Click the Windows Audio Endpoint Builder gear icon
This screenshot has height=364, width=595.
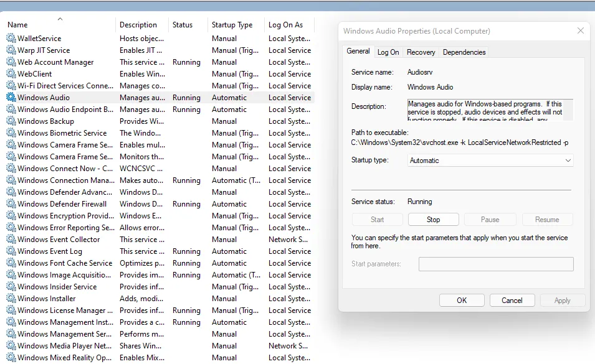(x=11, y=109)
